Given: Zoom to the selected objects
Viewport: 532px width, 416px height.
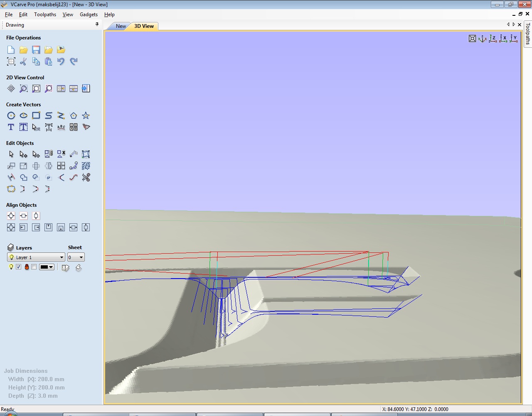Looking at the screenshot, I should (49, 88).
